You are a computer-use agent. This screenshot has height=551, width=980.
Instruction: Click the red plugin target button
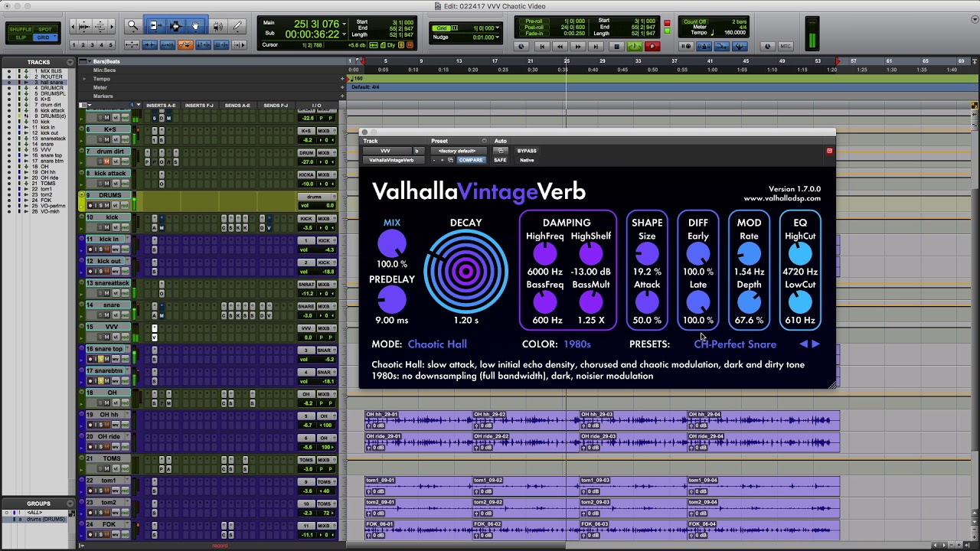829,151
